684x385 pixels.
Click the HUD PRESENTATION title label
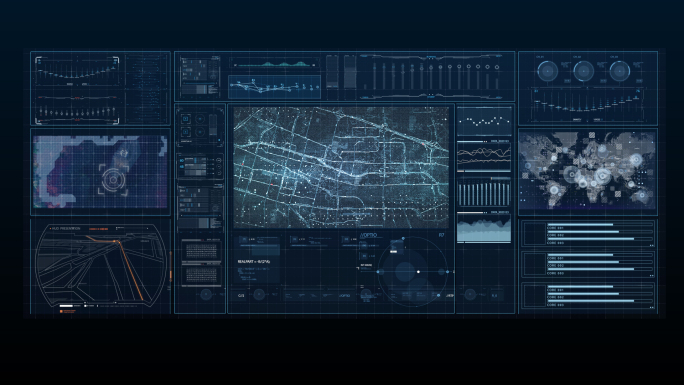pos(66,228)
